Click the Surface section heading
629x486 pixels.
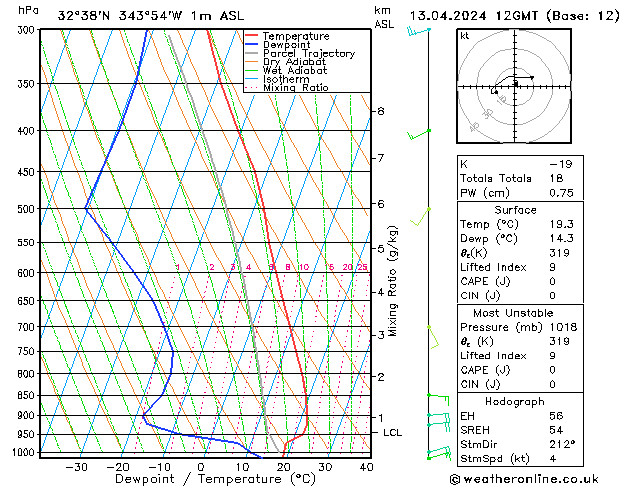click(x=515, y=210)
